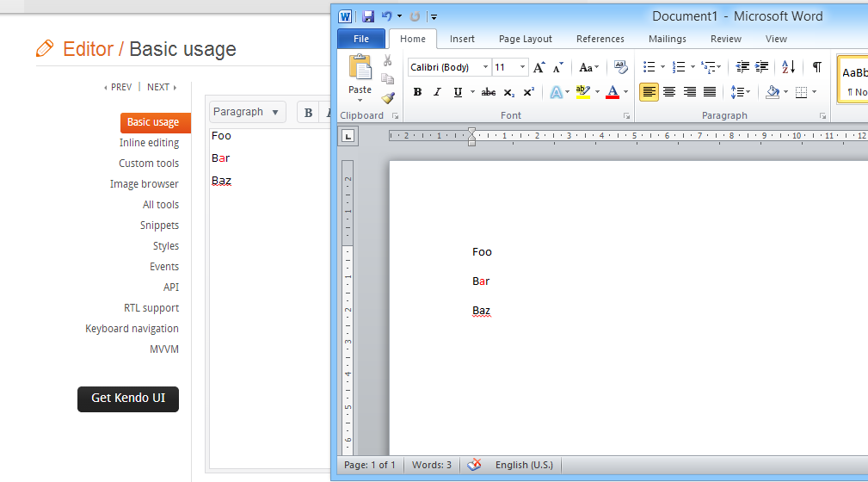Apply Subscript formatting

[508, 92]
